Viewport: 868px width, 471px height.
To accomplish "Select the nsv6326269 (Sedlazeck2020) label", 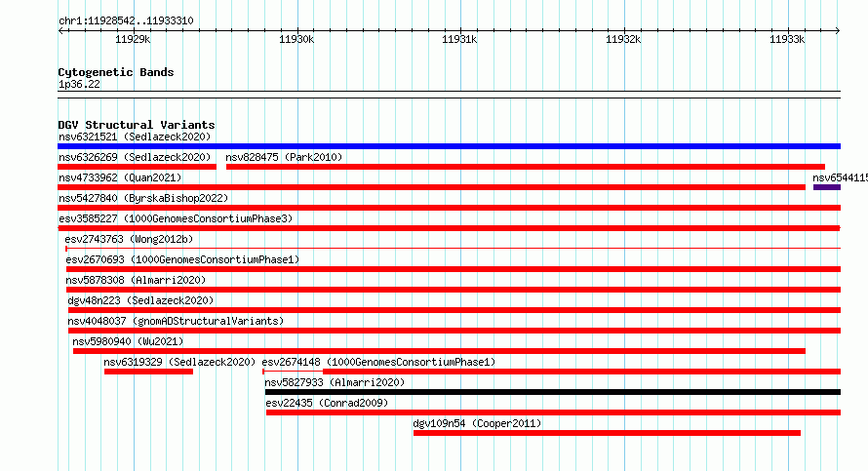I will click(x=135, y=157).
